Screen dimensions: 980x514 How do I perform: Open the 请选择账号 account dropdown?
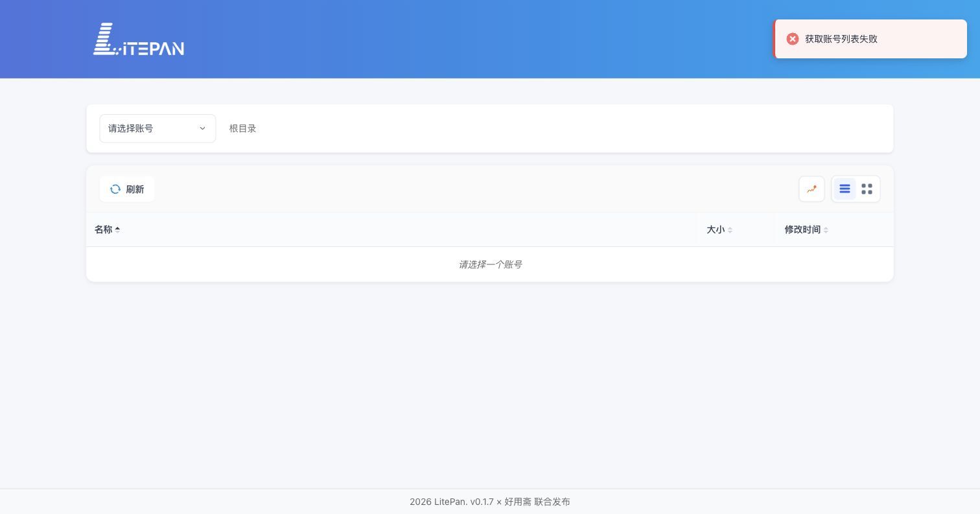pyautogui.click(x=157, y=128)
